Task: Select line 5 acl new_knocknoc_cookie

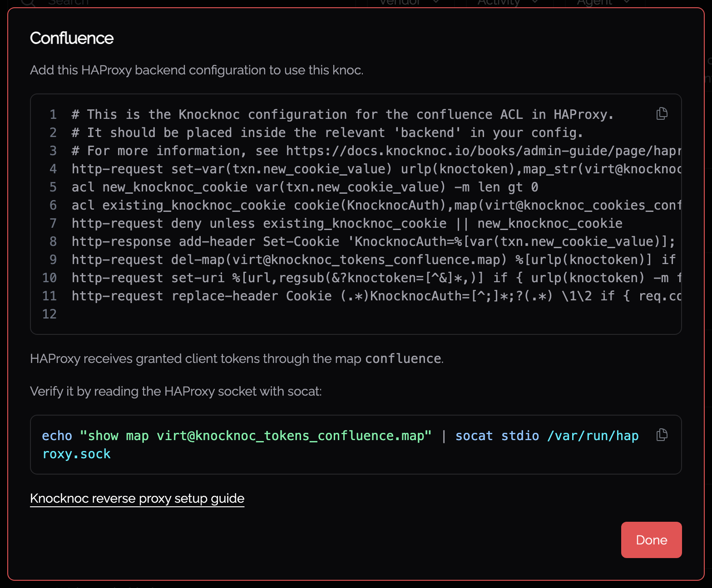Action: [x=305, y=187]
